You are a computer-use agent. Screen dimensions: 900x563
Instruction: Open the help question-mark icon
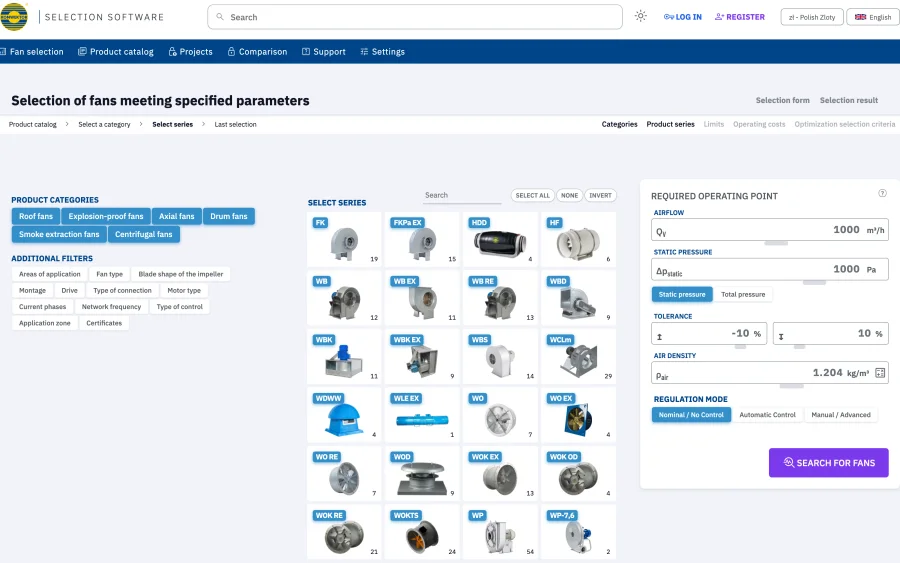point(882,193)
